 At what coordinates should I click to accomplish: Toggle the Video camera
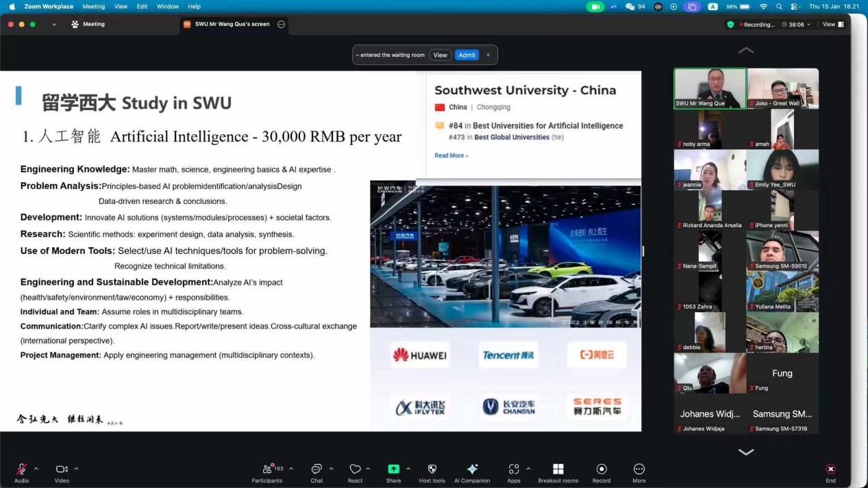tap(62, 470)
